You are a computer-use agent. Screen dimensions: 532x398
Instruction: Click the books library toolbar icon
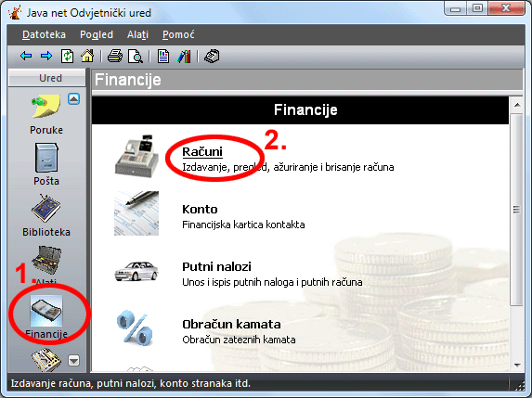tap(184, 57)
